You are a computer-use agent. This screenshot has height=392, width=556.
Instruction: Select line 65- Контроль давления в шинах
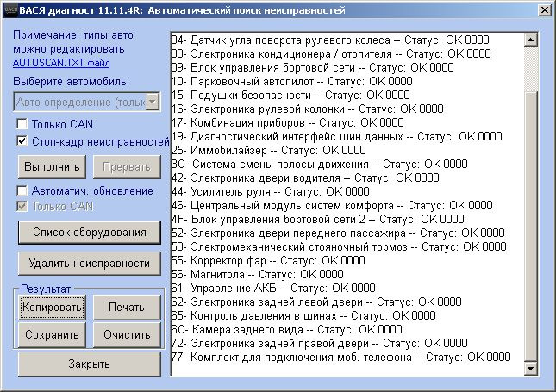click(x=303, y=316)
